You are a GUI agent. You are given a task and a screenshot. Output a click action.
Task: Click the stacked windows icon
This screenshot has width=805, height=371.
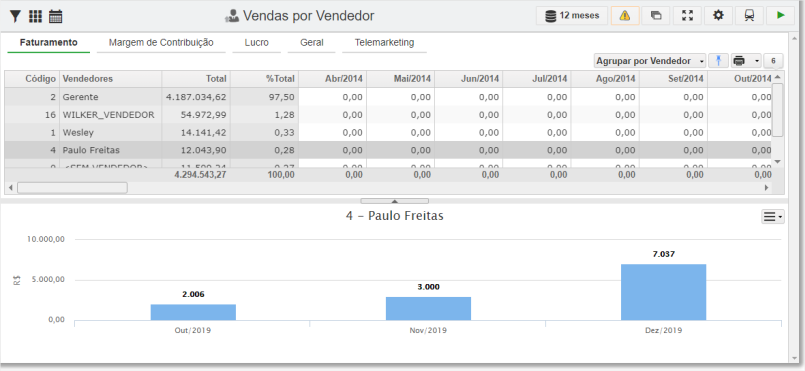coord(656,15)
